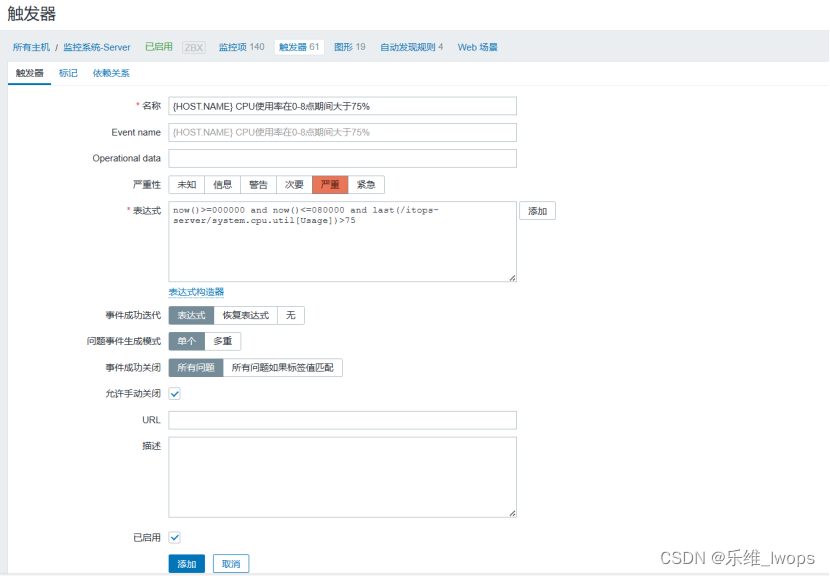Grab the 描述 textarea resize handle
This screenshot has height=576, width=830.
512,513
